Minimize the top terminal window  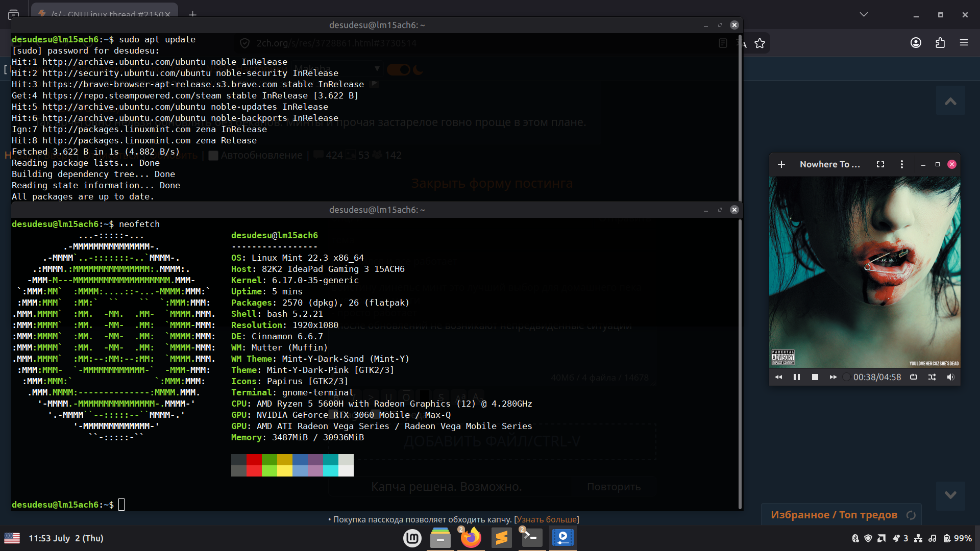(706, 25)
